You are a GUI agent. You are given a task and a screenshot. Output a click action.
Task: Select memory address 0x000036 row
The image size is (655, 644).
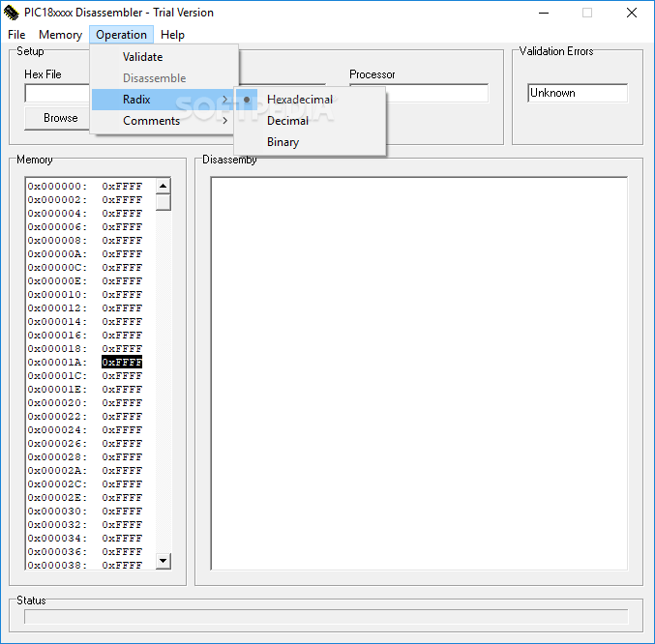[85, 552]
